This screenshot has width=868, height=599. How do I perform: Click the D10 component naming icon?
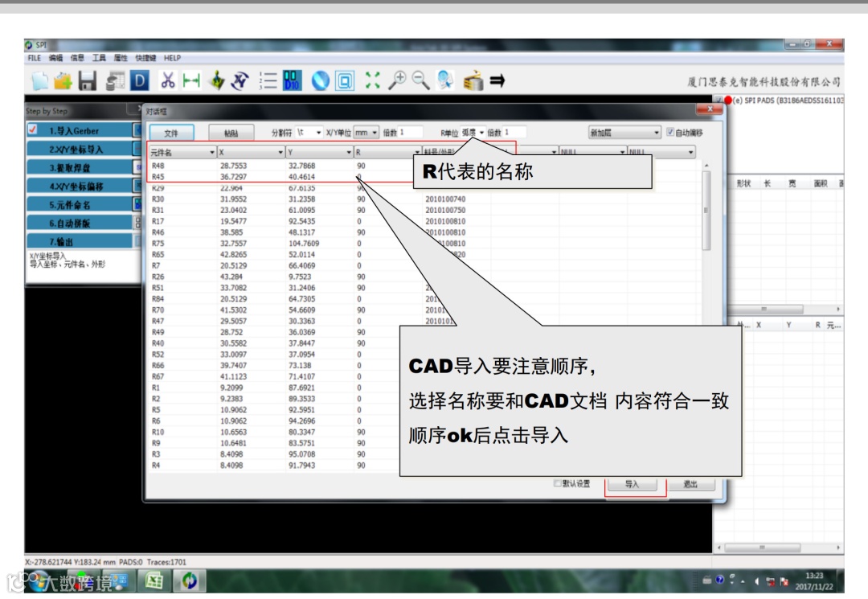293,81
